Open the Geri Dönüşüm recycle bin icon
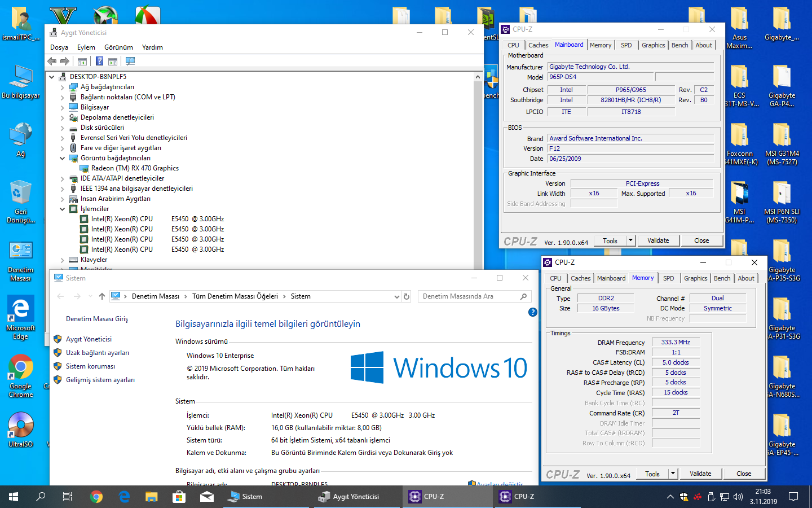 coord(21,202)
